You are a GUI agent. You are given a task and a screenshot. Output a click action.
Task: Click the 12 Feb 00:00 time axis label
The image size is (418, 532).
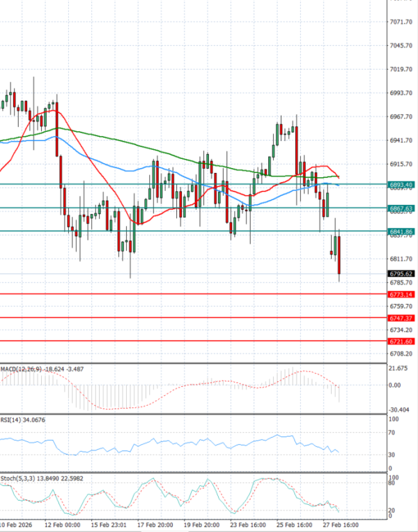pos(63,524)
